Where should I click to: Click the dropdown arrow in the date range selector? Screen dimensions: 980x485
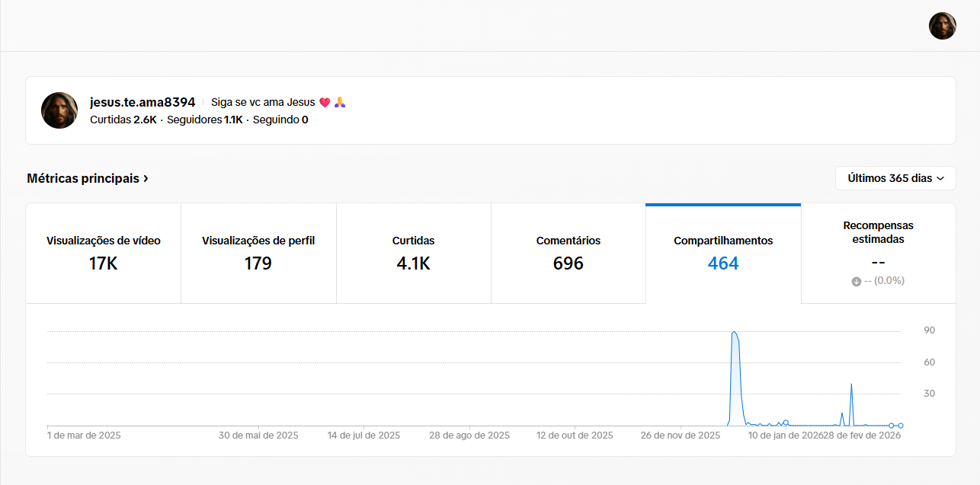(x=940, y=179)
